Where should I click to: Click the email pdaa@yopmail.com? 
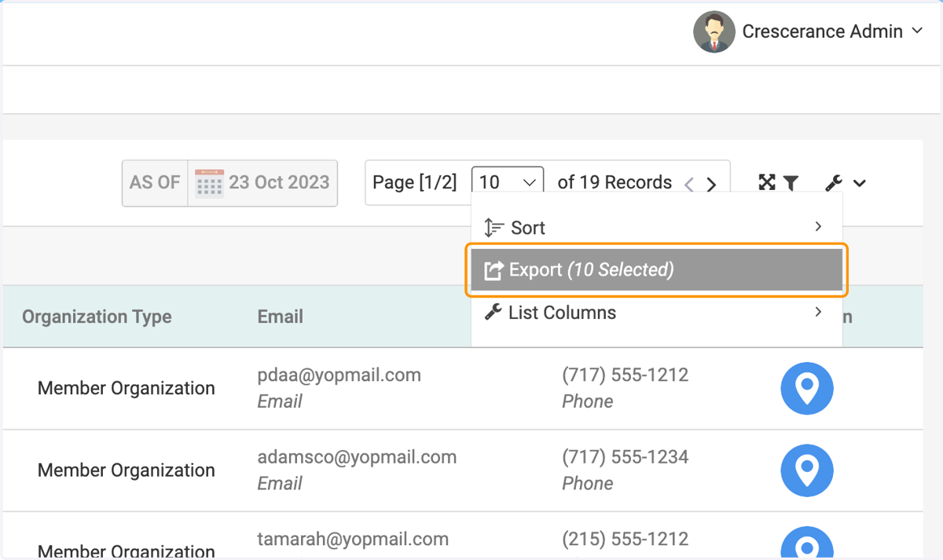click(x=339, y=375)
